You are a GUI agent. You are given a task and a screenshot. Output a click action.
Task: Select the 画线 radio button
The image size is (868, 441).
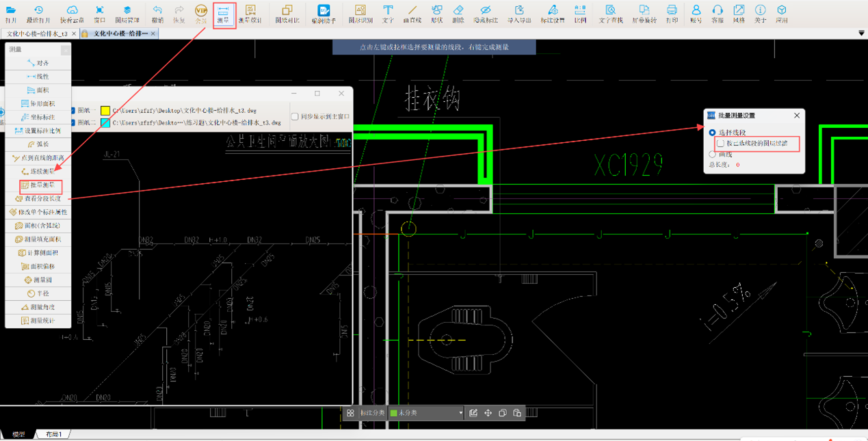coord(712,155)
